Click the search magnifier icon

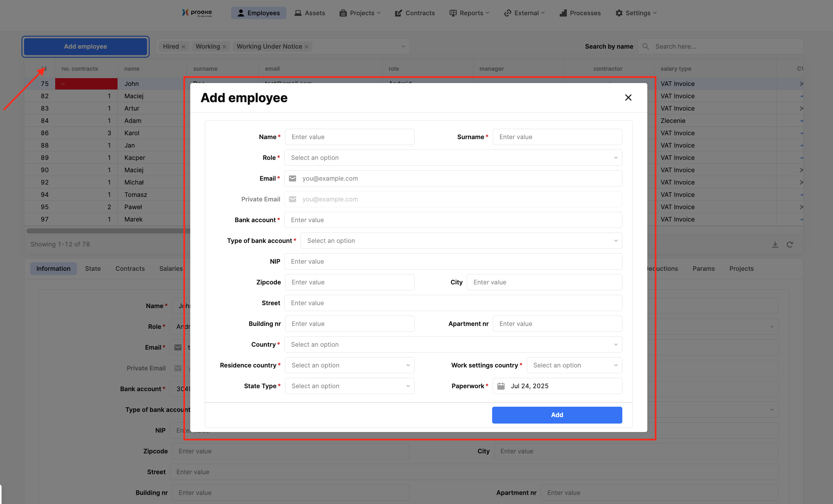pos(645,47)
